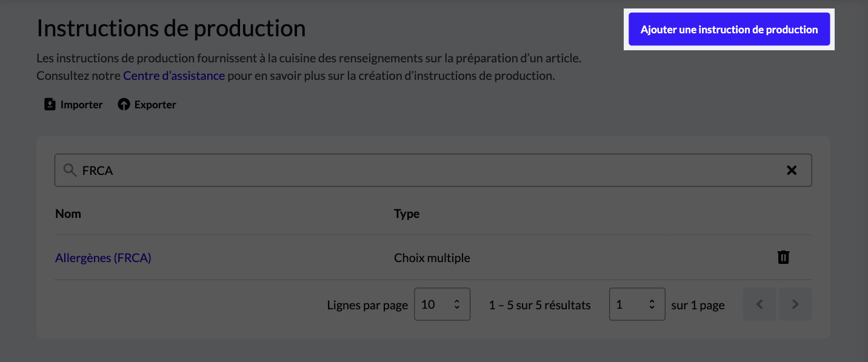Click the Choix multiple type cell
This screenshot has width=868, height=362.
click(432, 258)
